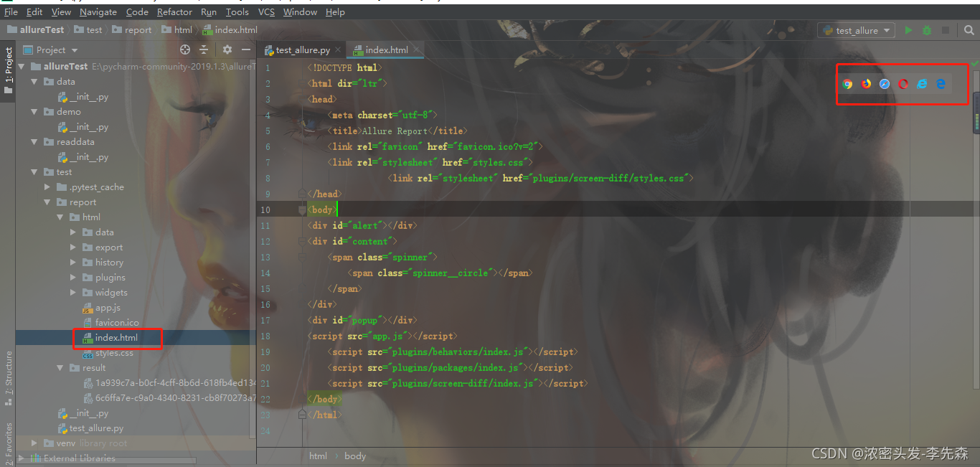Open index.html in Firefox browser
Image resolution: width=980 pixels, height=467 pixels.
point(866,84)
